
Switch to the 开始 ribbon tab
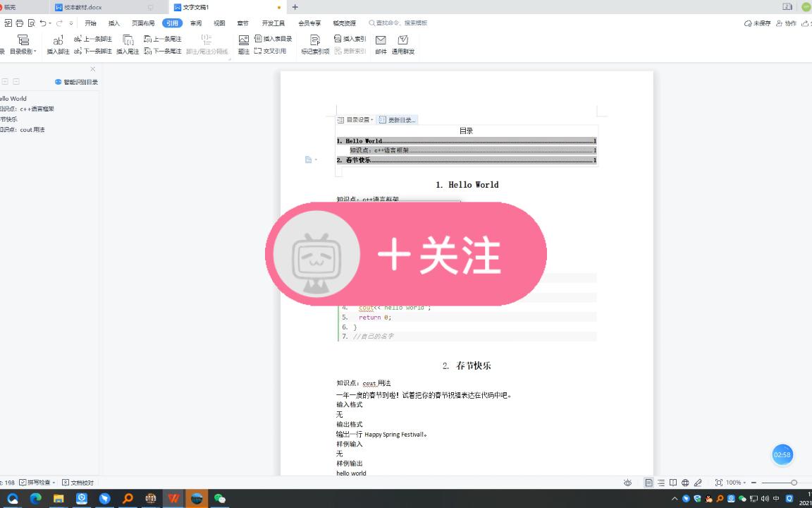click(90, 23)
